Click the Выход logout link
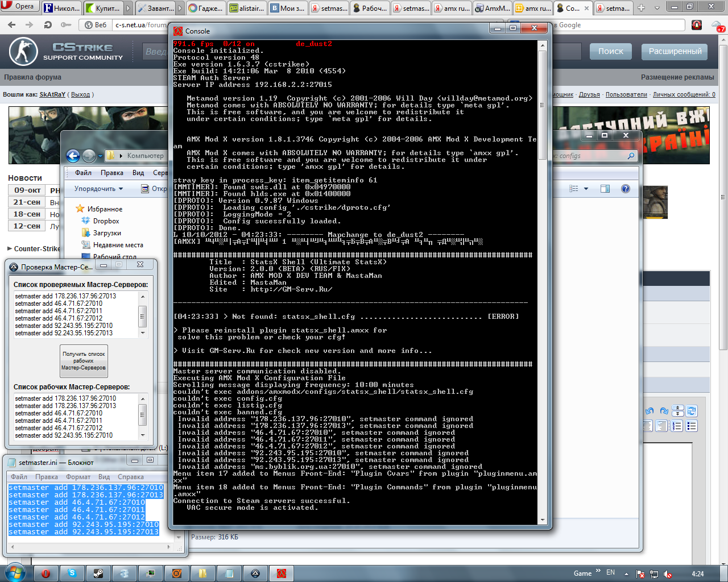Screen dimensions: 728x582 (80, 94)
